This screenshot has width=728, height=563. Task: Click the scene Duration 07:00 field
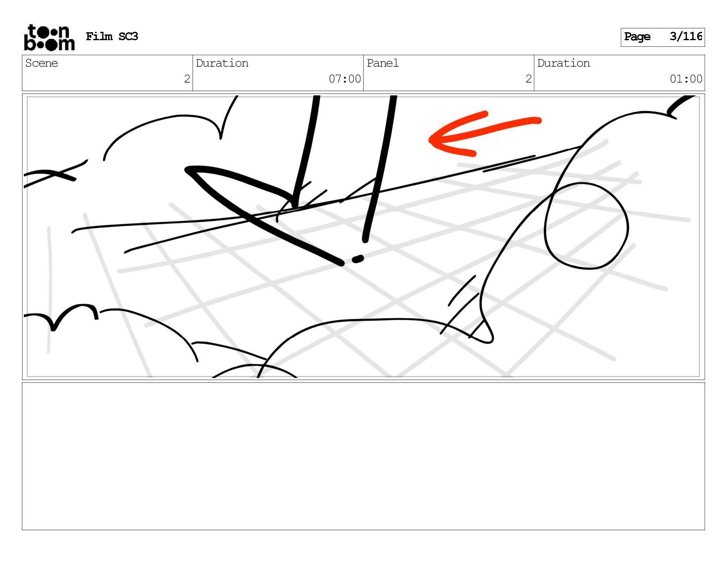tap(278, 73)
